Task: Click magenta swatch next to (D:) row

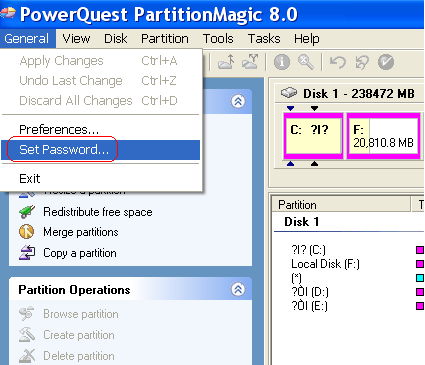Action: coord(420,292)
